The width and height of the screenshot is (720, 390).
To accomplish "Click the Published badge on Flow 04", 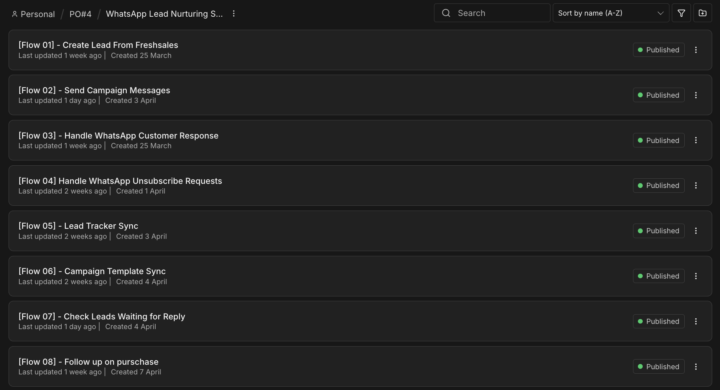I will pos(658,186).
